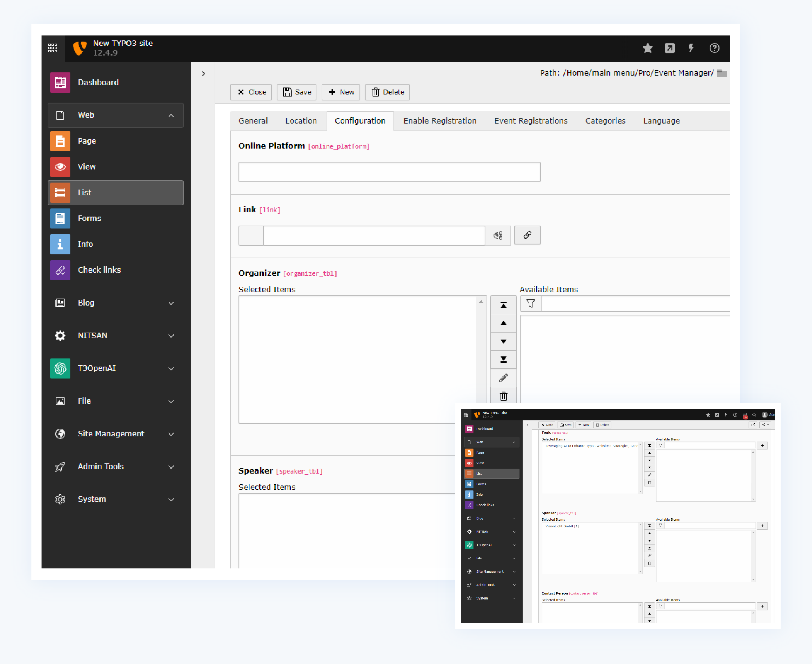
Task: Expand the page tree panel chevron
Action: [203, 74]
